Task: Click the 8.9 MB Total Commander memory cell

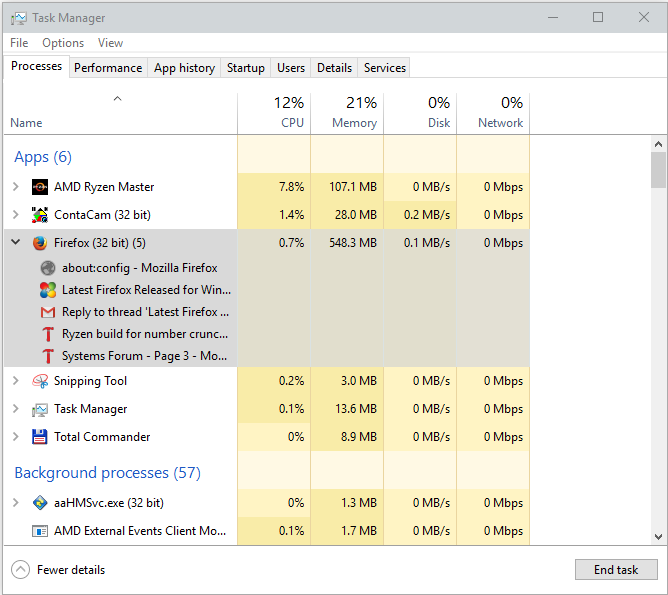Action: coord(347,437)
